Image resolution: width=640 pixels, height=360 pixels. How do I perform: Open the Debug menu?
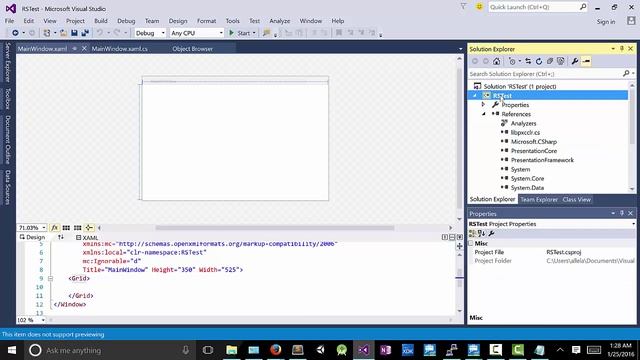point(126,21)
